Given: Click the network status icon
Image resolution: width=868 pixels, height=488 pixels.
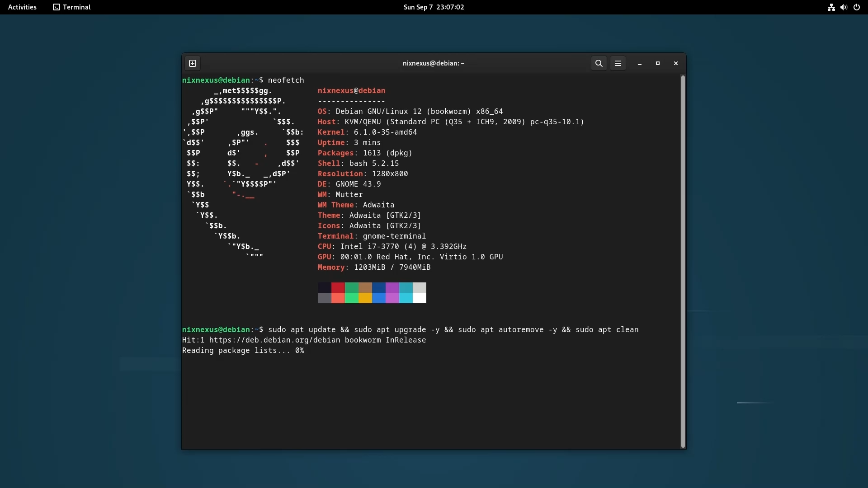Looking at the screenshot, I should (831, 7).
